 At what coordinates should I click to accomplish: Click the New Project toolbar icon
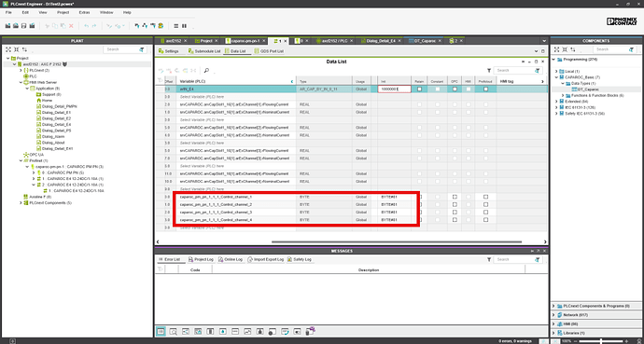click(x=7, y=26)
